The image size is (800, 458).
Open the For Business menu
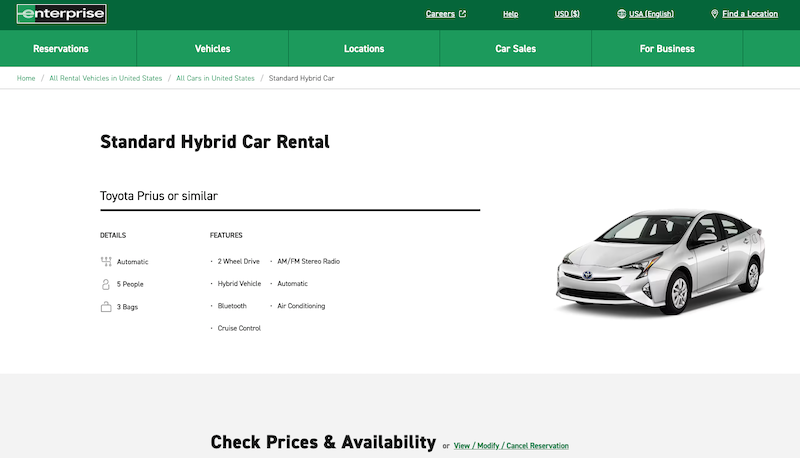point(667,48)
